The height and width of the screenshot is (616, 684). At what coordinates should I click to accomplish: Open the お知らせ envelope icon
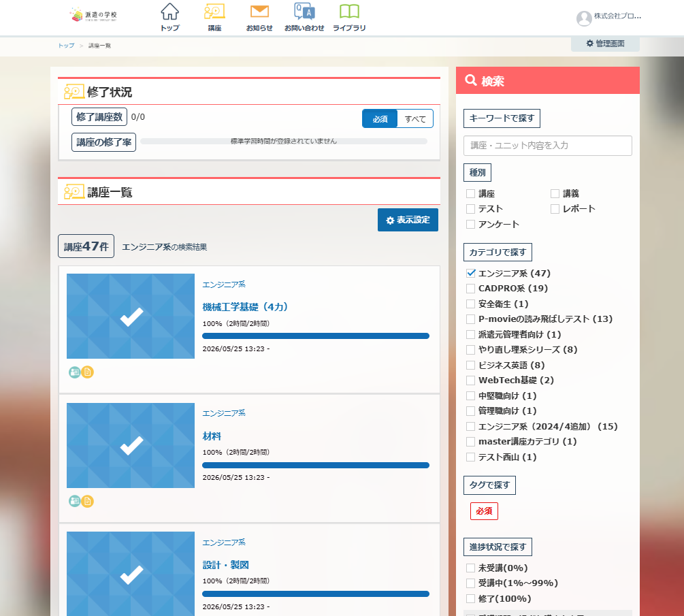(x=259, y=12)
